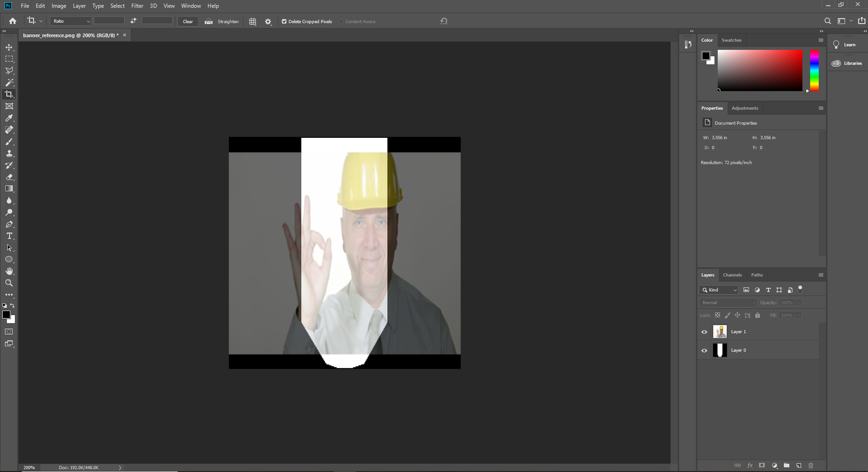Open the Layers panel options menu

pos(821,275)
